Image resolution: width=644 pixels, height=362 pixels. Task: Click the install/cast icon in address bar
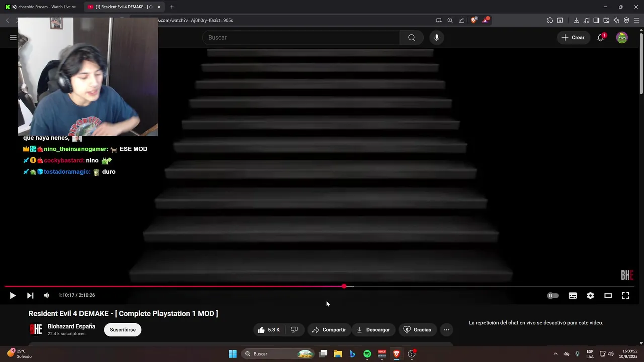tap(439, 20)
